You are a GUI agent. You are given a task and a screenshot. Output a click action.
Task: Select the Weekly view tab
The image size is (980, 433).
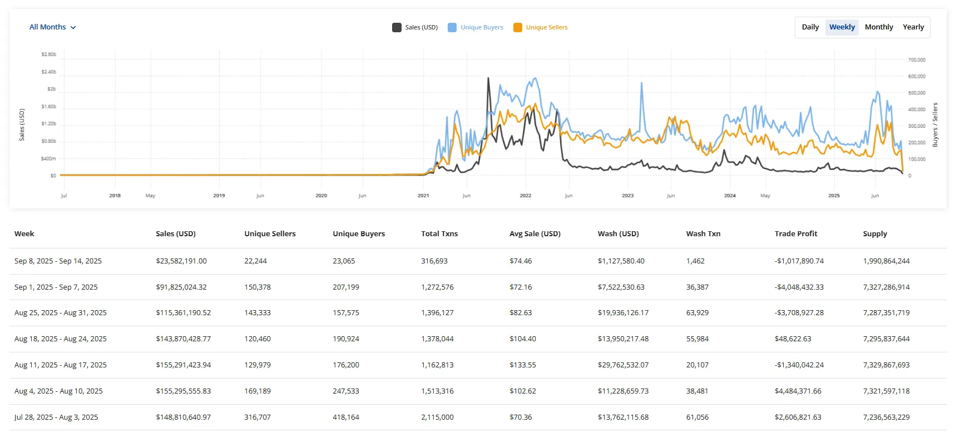[842, 27]
